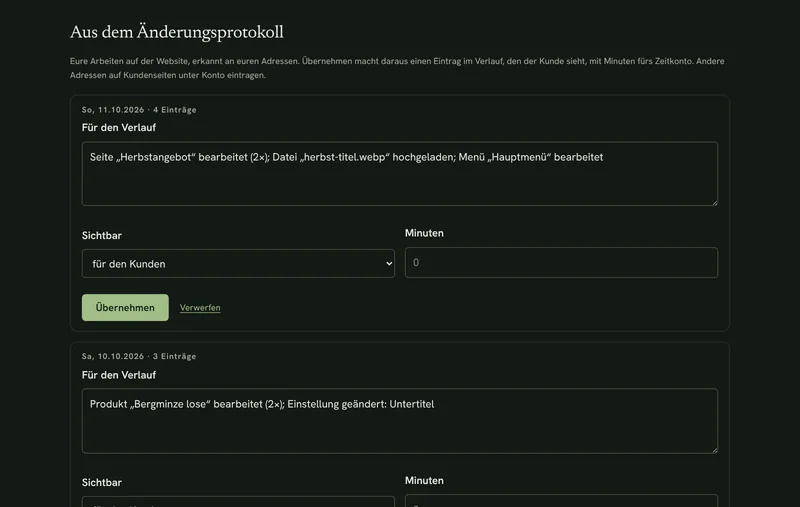This screenshot has width=800, height=507.
Task: Click the "Für den Verlauf" label of 10.10.2026 entry
Action: tap(118, 375)
